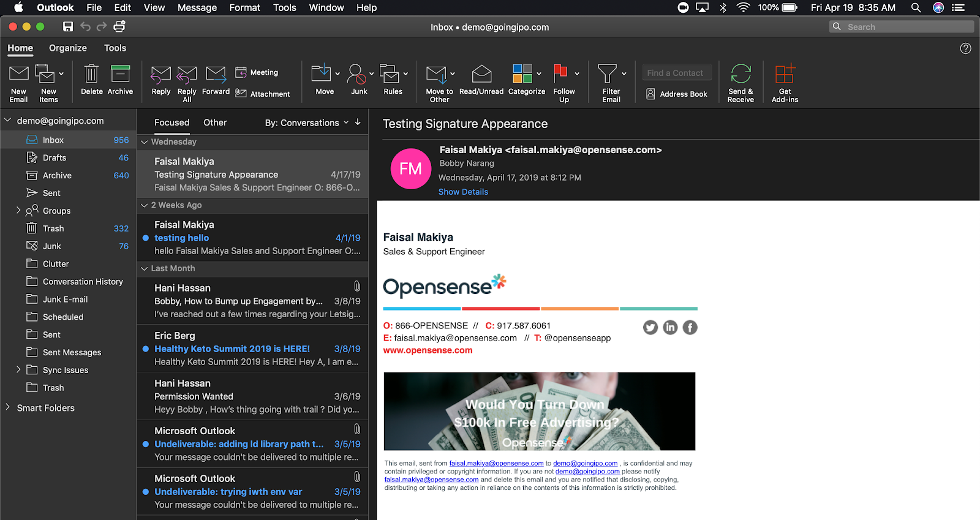
Task: Open www.opensense.com link in signature
Action: [428, 350]
